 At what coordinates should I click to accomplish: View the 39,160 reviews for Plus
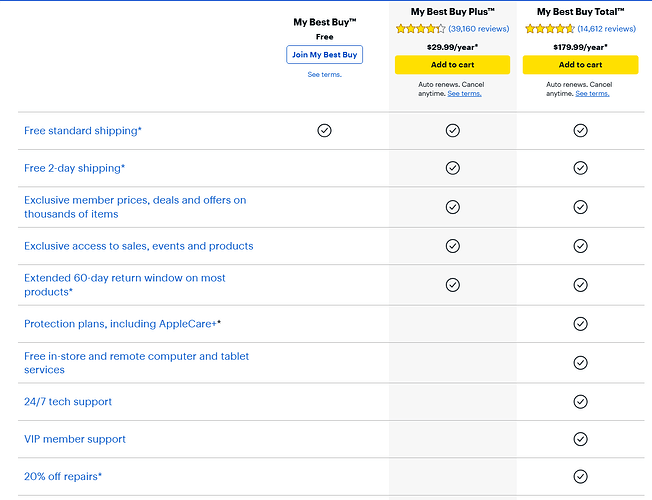pos(479,29)
